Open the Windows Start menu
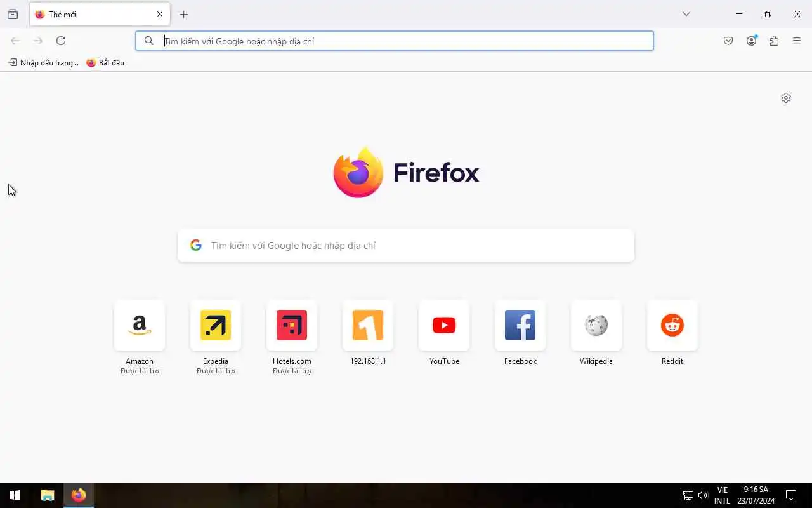 coord(15,495)
